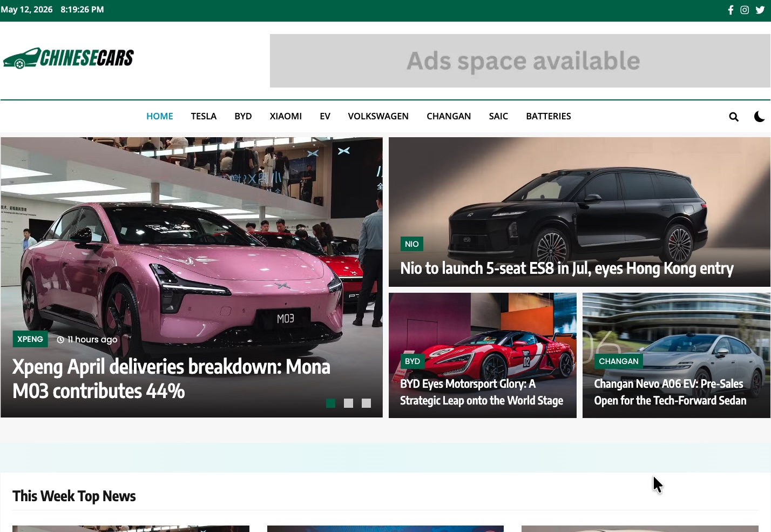The image size is (771, 532).
Task: Open BYD Eyes Motorsport Glory headline
Action: point(482,392)
